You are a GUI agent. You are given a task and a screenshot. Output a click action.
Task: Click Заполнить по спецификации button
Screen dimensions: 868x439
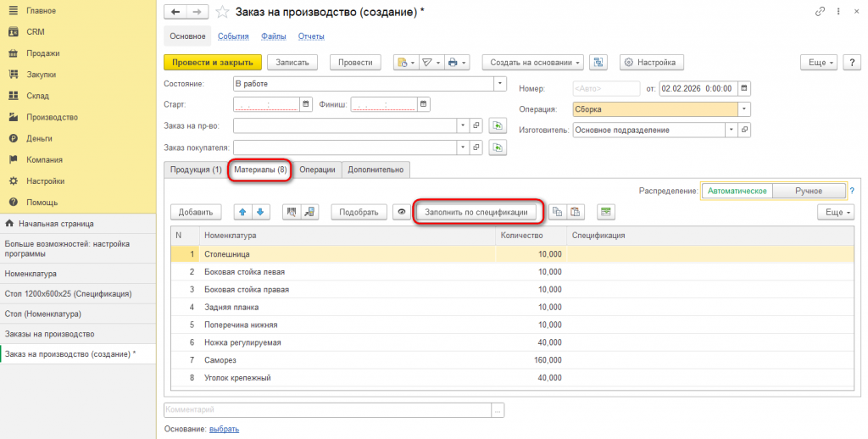point(476,212)
